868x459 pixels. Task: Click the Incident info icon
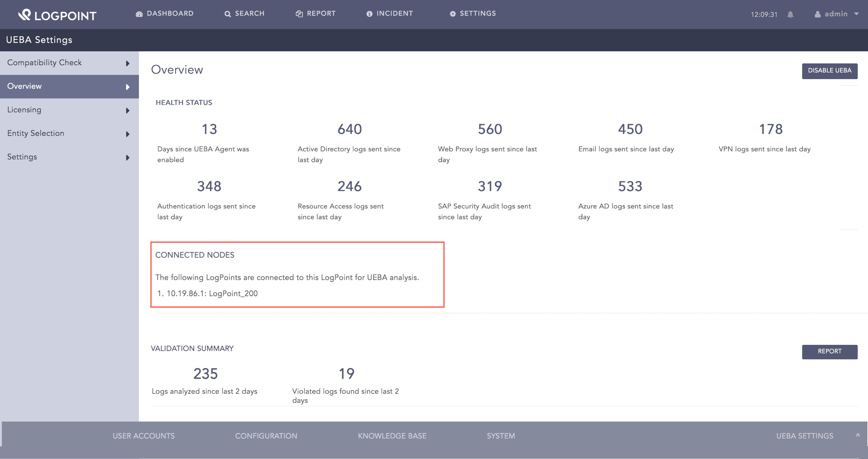[369, 14]
